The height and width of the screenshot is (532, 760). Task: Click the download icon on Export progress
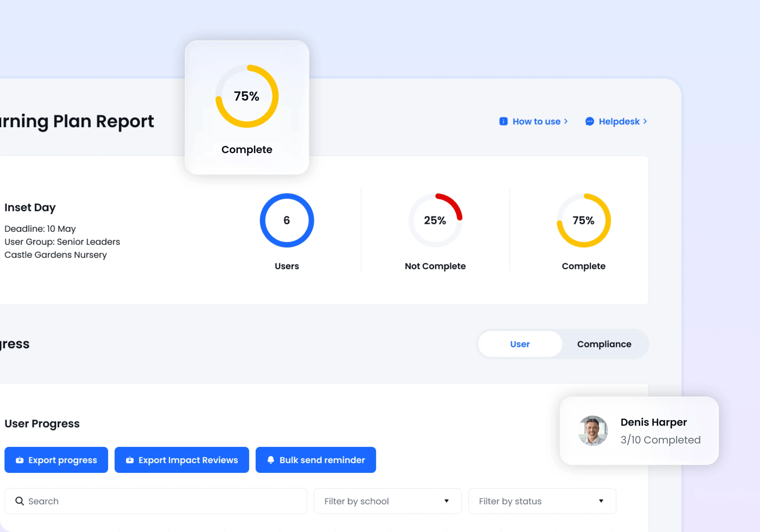pyautogui.click(x=19, y=460)
